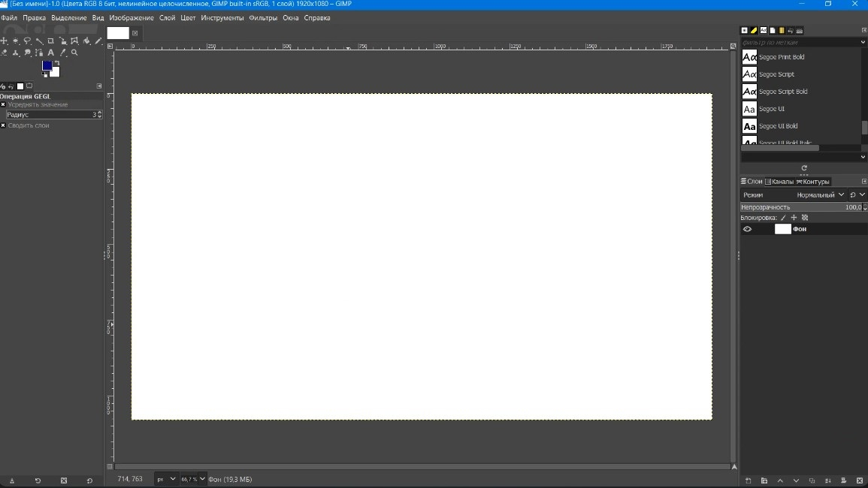Toggle visibility eye of Фон layer

[747, 229]
